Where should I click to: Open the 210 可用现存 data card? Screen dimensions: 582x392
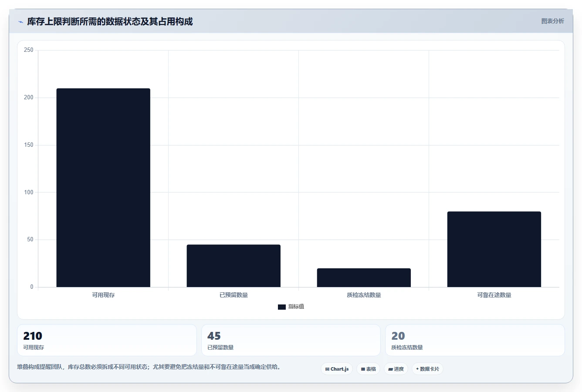(x=107, y=340)
